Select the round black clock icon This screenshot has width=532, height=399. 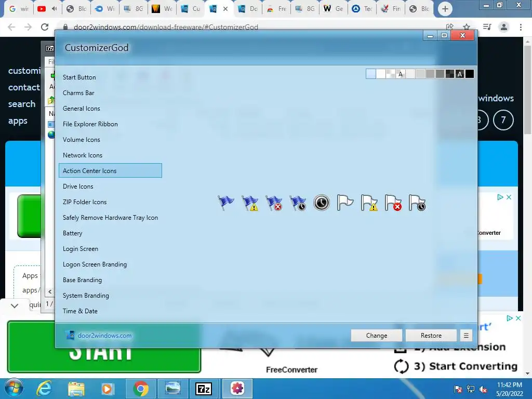click(321, 203)
